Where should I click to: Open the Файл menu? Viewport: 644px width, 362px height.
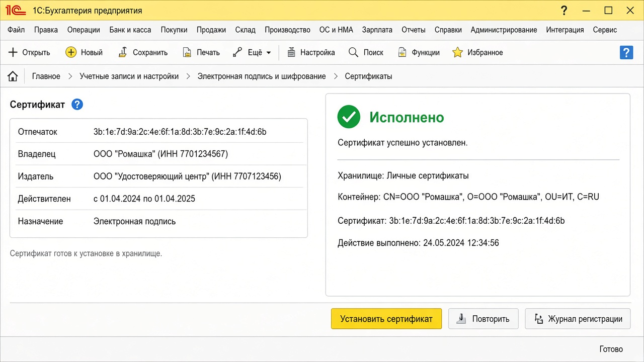[16, 30]
